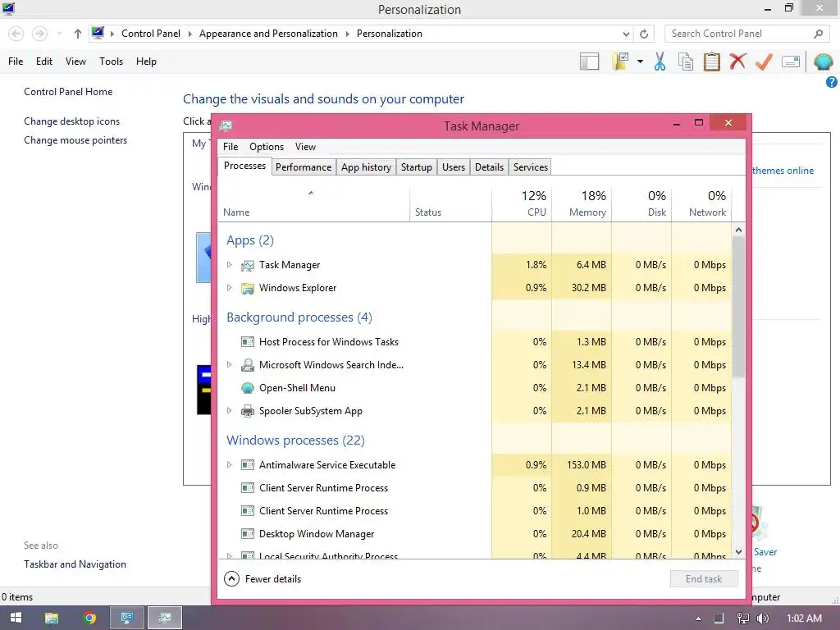
Task: Click the Classic Explorer settings shell icon
Action: (823, 62)
